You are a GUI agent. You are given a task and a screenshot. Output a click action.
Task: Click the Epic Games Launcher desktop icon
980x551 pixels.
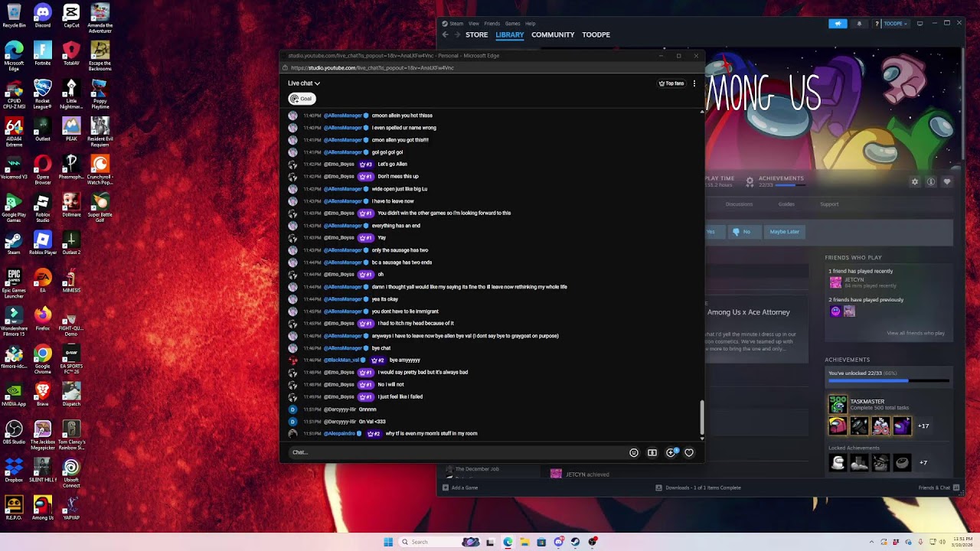tap(14, 284)
